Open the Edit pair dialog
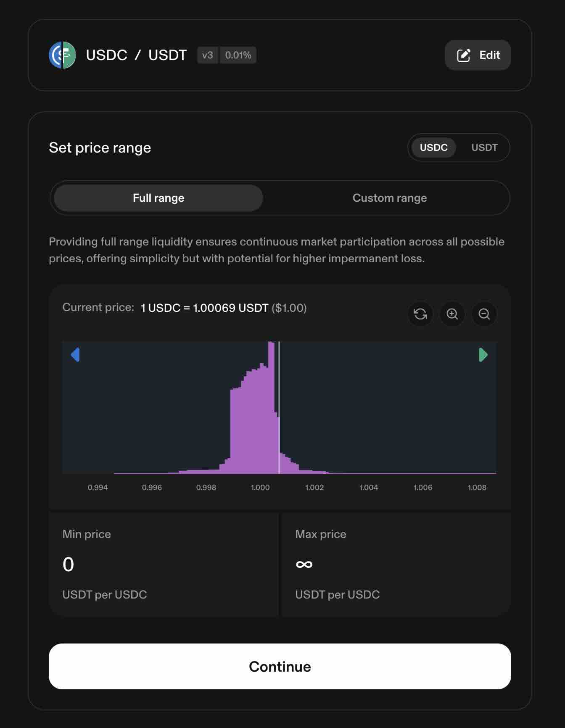Viewport: 565px width, 728px height. point(478,55)
